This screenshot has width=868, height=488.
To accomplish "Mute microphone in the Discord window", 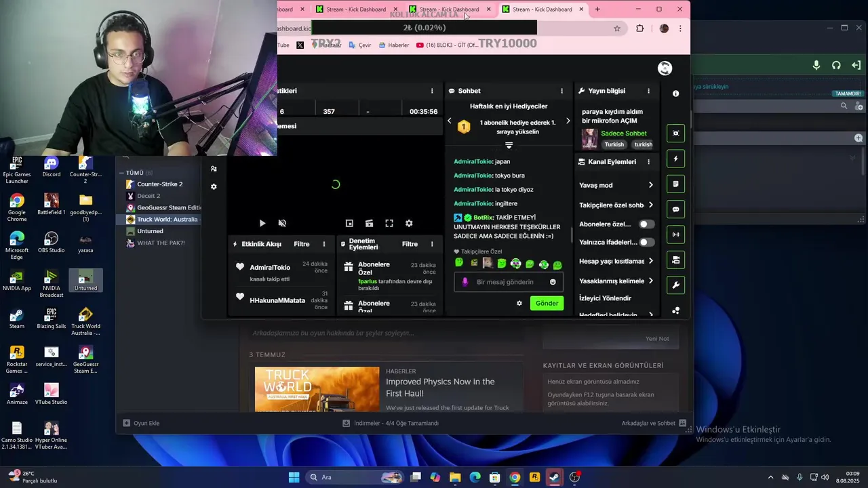I will point(816,65).
